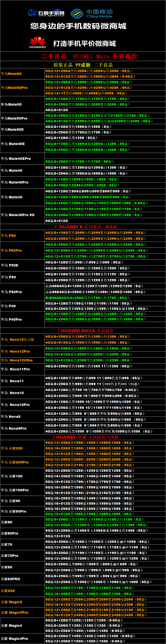Click the 华为Mate50Pro model name
166x644 pixels.
tap(14, 118)
